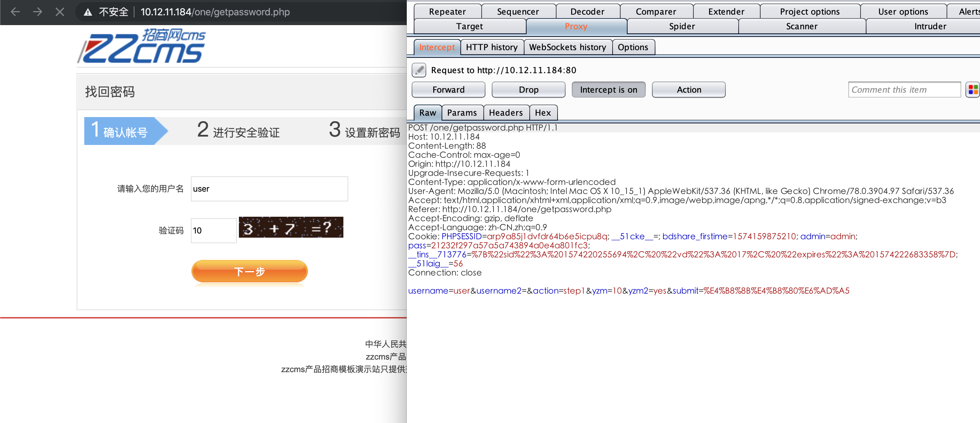Open the Repeater tab

[447, 11]
